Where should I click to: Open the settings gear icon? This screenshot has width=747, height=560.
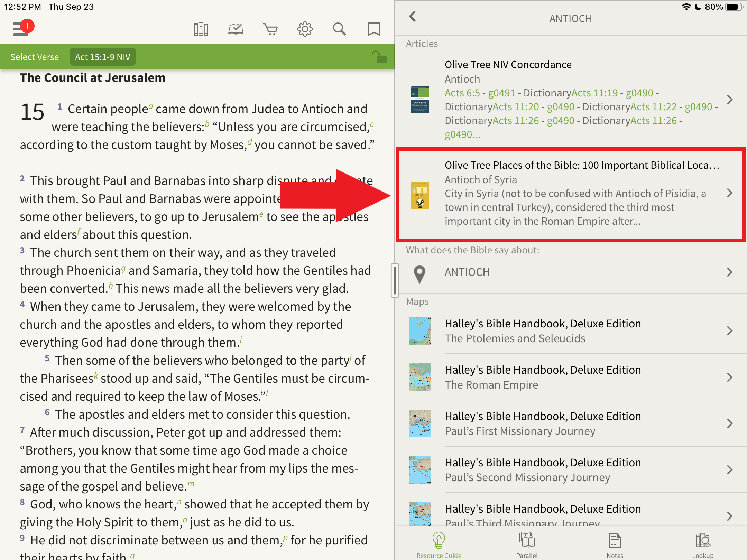pos(305,29)
